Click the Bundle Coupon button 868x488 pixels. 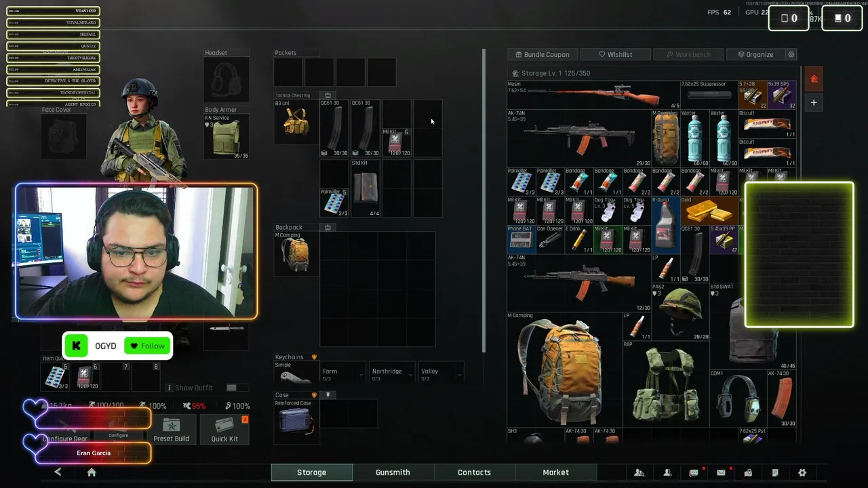(542, 54)
